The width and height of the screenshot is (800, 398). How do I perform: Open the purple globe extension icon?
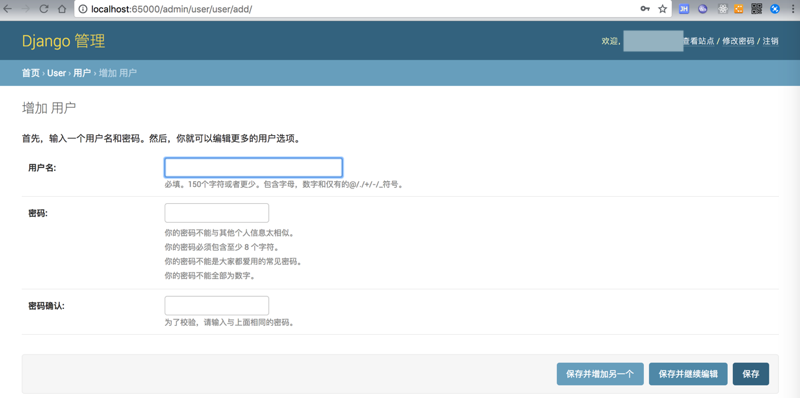(703, 9)
